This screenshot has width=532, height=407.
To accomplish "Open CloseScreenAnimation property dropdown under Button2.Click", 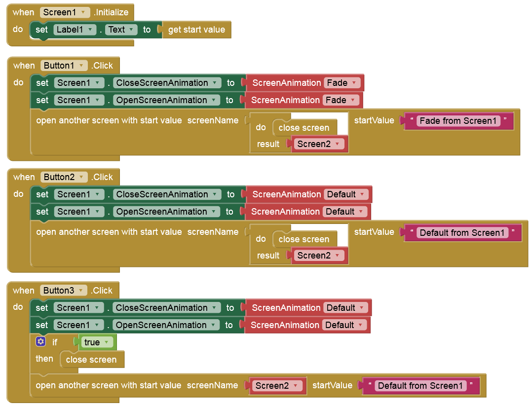I will pyautogui.click(x=167, y=194).
